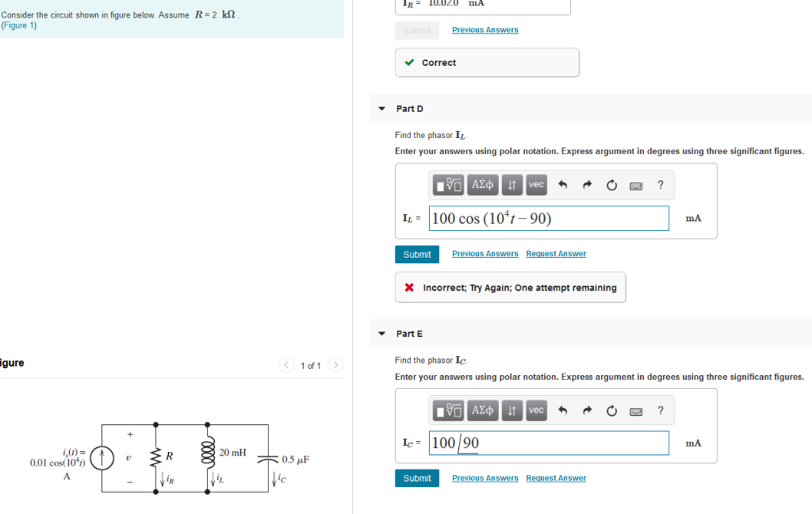This screenshot has width=812, height=514.
Task: Show keyboard shortcuts in Part D
Action: (x=636, y=186)
